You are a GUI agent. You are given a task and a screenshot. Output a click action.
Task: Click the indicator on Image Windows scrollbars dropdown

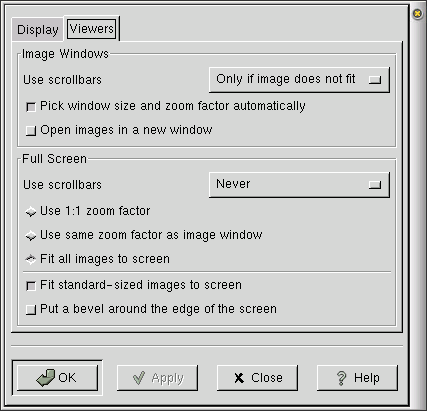tap(375, 80)
